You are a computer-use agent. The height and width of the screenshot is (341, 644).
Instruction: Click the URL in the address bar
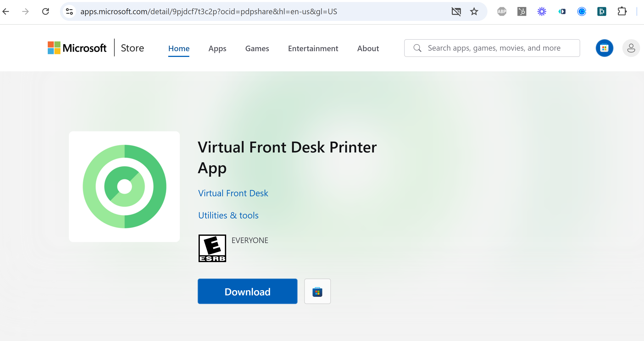[x=209, y=11]
